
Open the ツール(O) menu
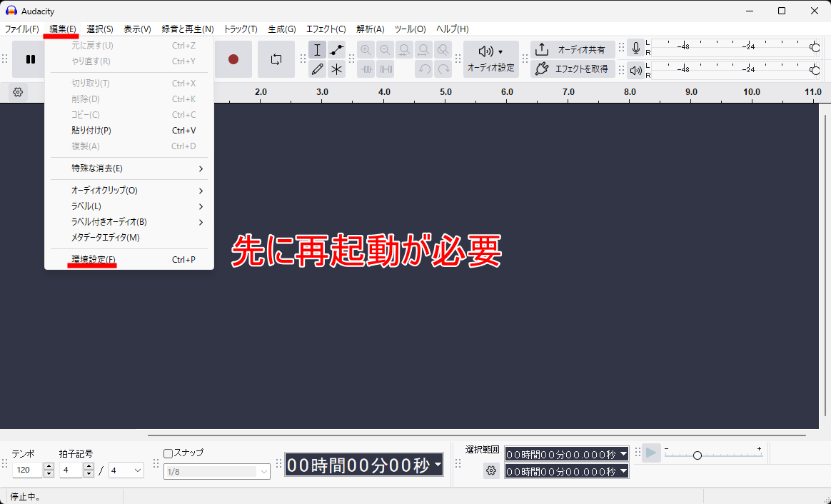pyautogui.click(x=411, y=29)
